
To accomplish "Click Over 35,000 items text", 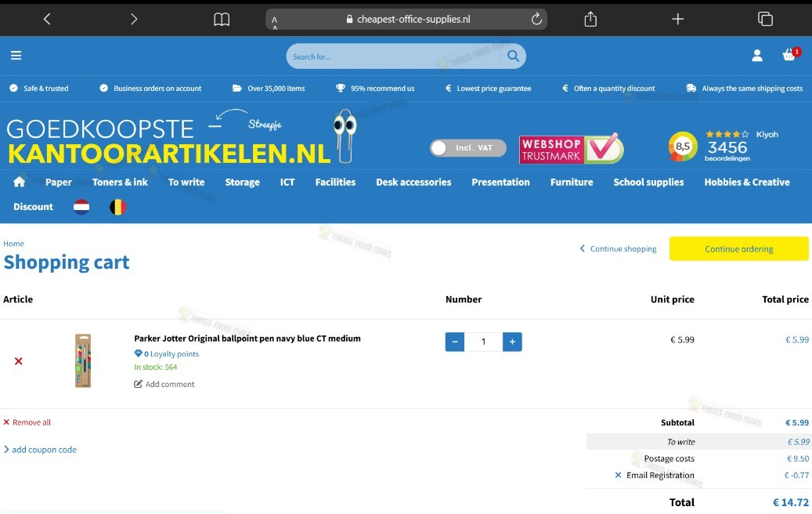I will click(276, 89).
